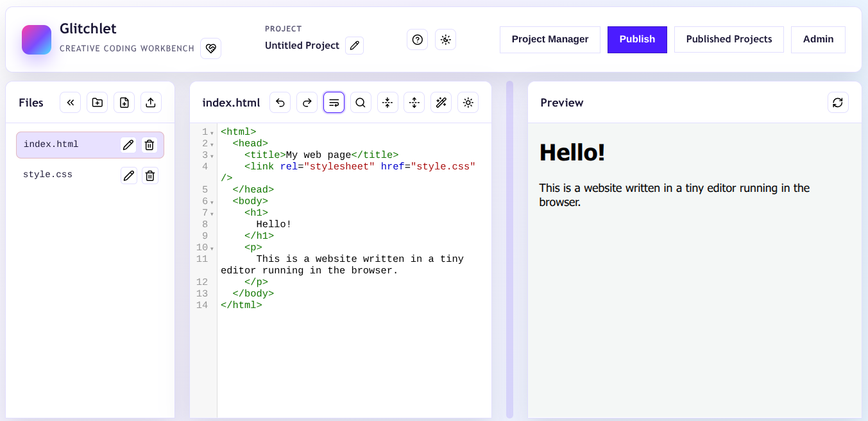Open the Project Manager

click(550, 39)
